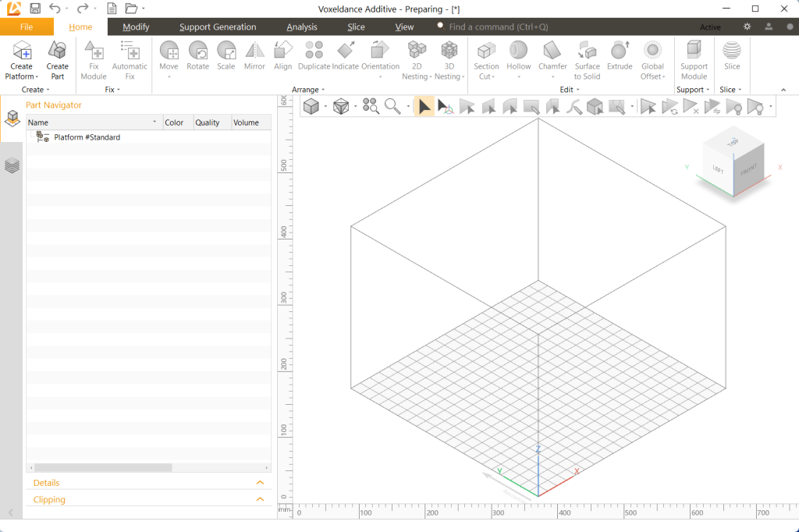The height and width of the screenshot is (532, 799).
Task: Click the Save icon in title bar
Action: tap(35, 9)
